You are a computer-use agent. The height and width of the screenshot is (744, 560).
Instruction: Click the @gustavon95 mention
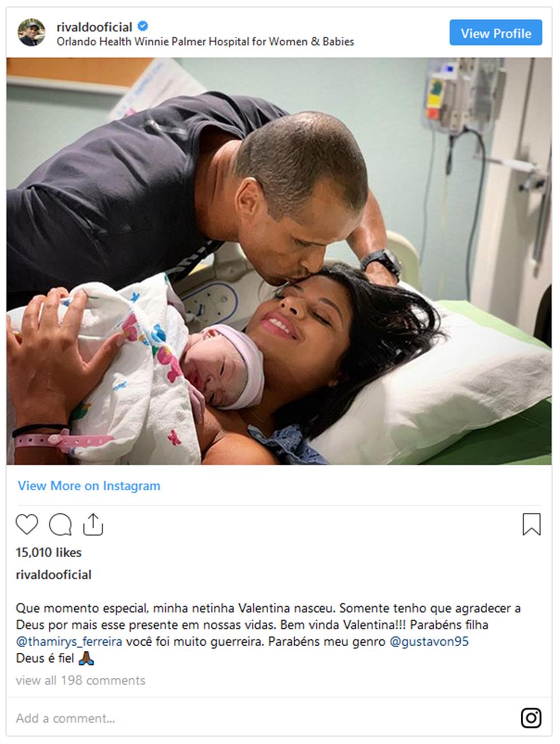pyautogui.click(x=429, y=642)
